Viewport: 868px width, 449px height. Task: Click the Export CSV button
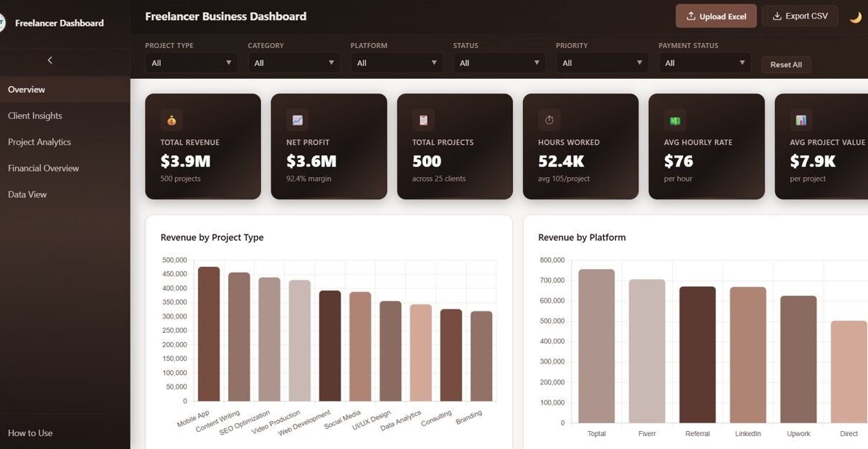(799, 16)
